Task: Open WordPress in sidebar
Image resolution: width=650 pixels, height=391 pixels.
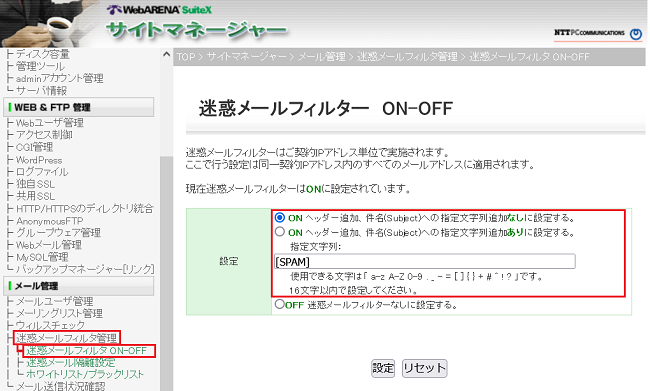Action: (39, 160)
